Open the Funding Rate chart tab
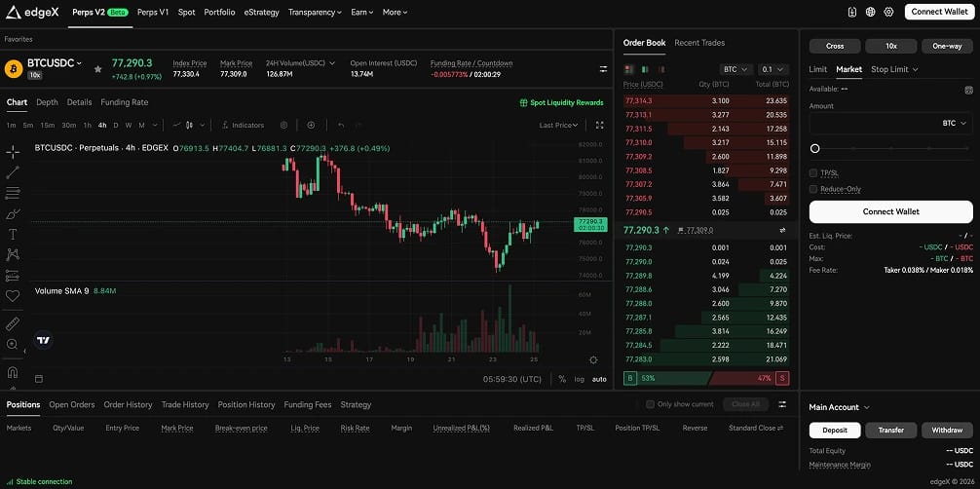Viewport: 980px width, 489px height. pyautogui.click(x=125, y=102)
